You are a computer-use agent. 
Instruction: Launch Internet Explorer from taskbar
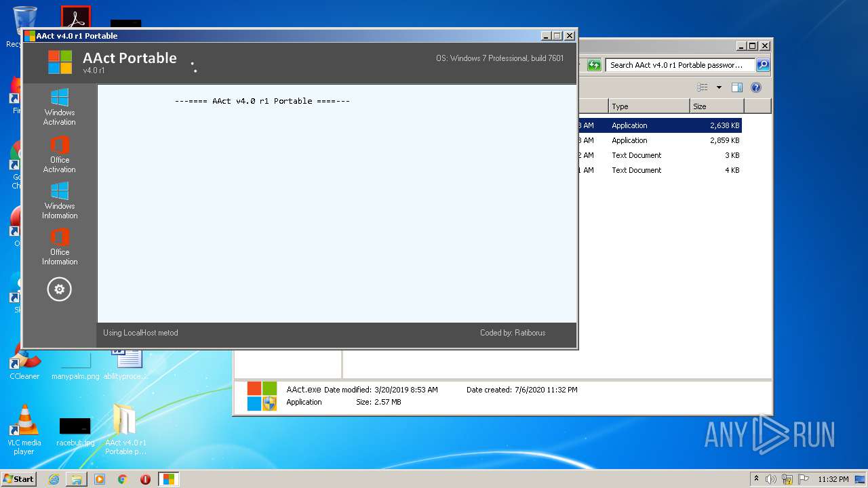tap(54, 479)
